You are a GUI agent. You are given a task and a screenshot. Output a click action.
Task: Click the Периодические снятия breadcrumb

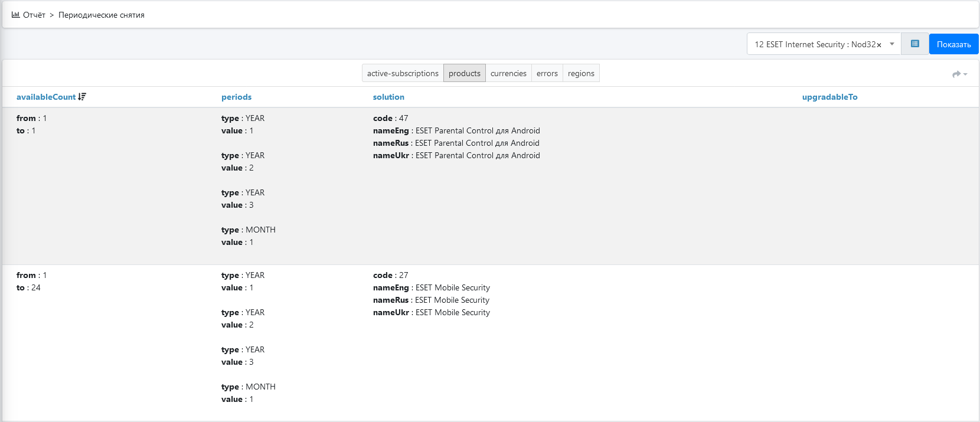(x=102, y=15)
